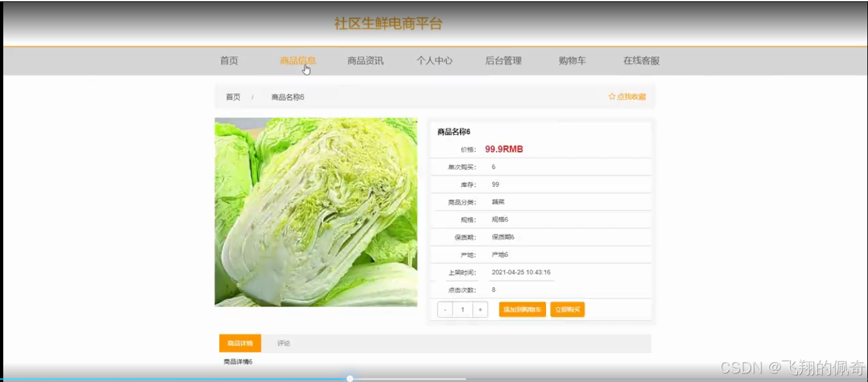Viewport: 868px width, 382px height.
Task: Click the 商品详情6 description text
Action: pyautogui.click(x=238, y=362)
